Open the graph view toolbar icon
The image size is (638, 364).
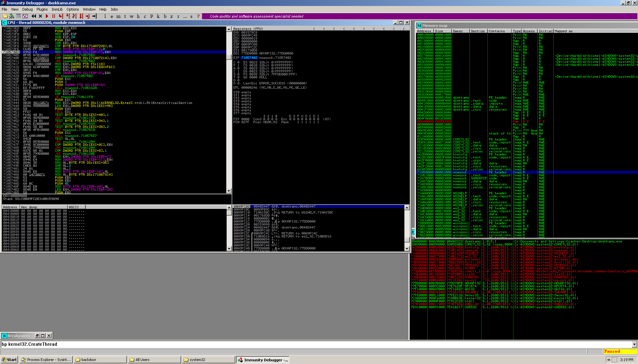[x=25, y=16]
